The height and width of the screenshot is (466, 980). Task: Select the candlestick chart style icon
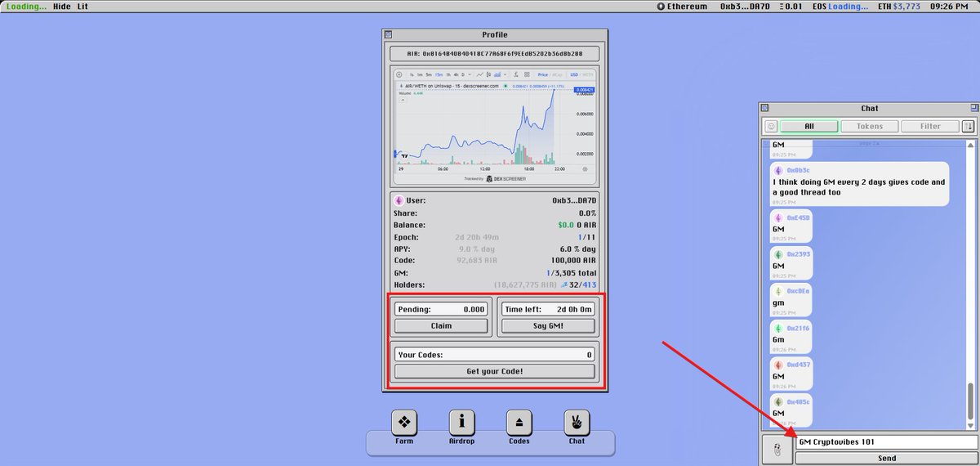(488, 74)
